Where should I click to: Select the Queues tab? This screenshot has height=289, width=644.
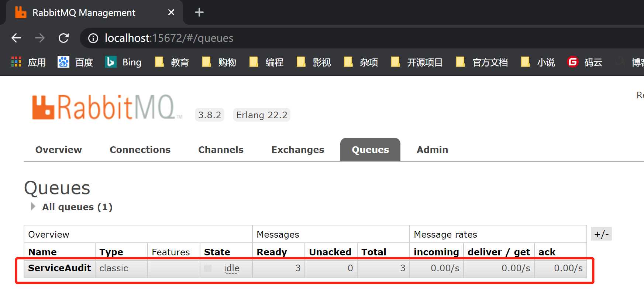coord(370,150)
